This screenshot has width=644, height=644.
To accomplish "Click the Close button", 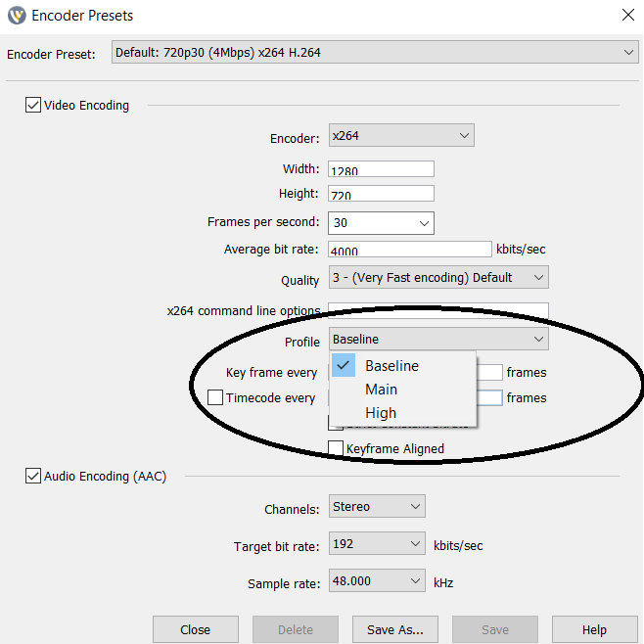I will point(196,629).
